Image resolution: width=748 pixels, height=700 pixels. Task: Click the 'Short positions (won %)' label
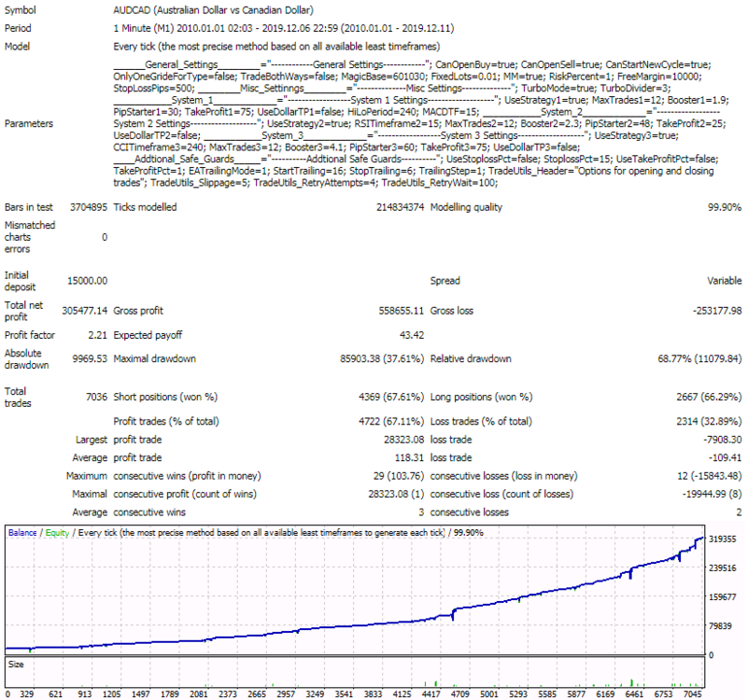tap(165, 397)
